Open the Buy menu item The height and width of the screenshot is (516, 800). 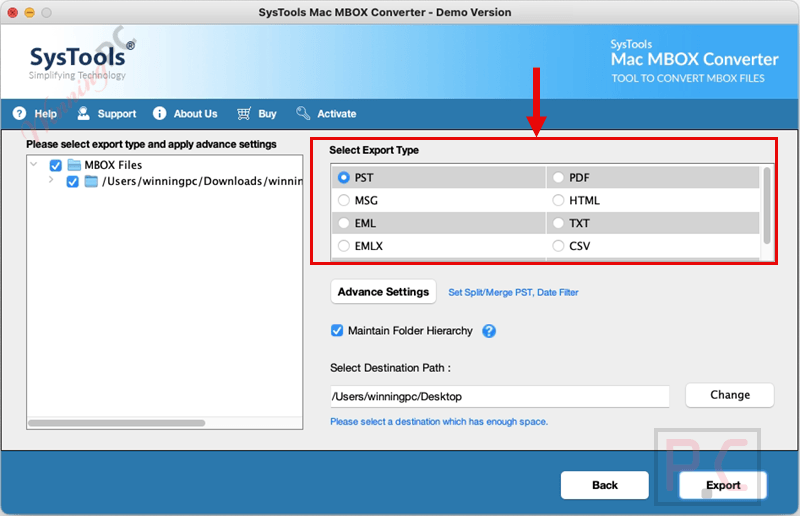coord(267,114)
